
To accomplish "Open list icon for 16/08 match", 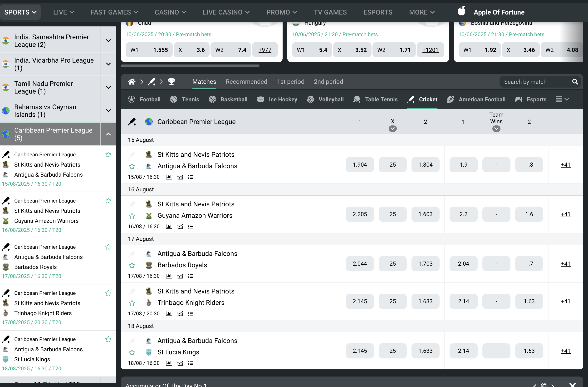I will click(191, 227).
